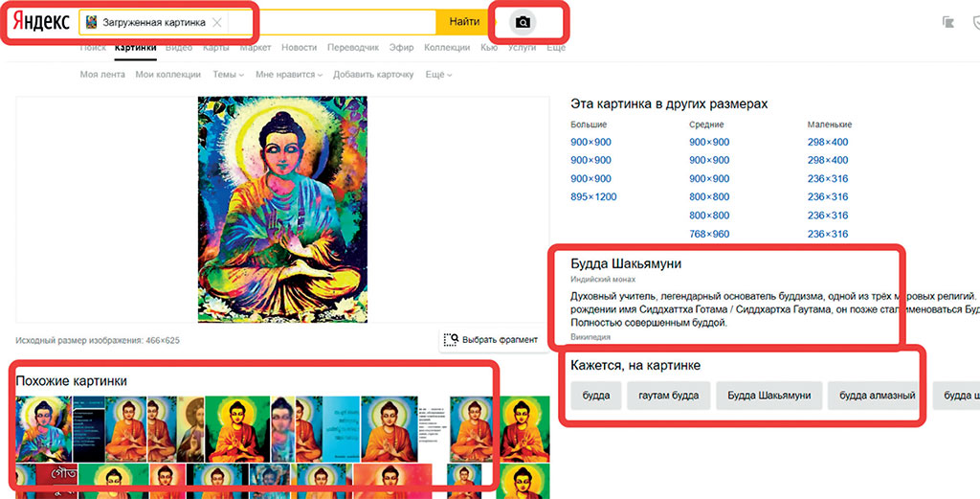
Task: Switch to the Новости tab
Action: tap(299, 48)
